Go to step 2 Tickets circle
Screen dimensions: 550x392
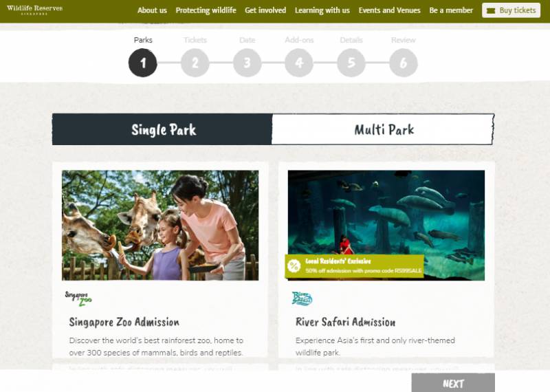point(195,63)
